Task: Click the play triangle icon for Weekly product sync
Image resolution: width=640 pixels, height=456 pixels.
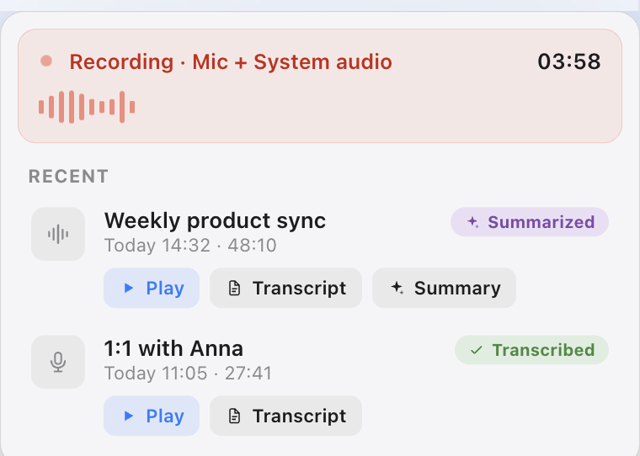Action: click(x=129, y=288)
